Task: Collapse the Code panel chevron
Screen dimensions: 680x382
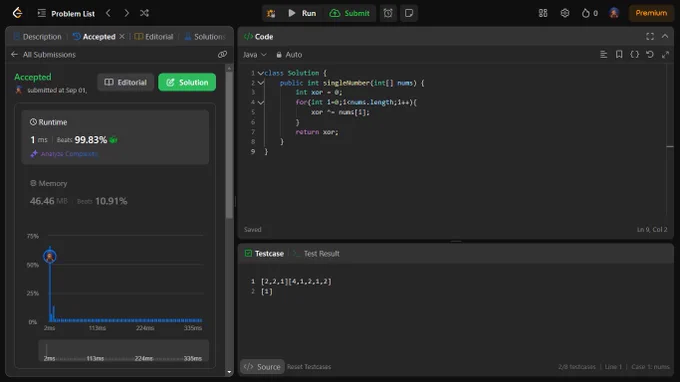Action: pyautogui.click(x=665, y=37)
